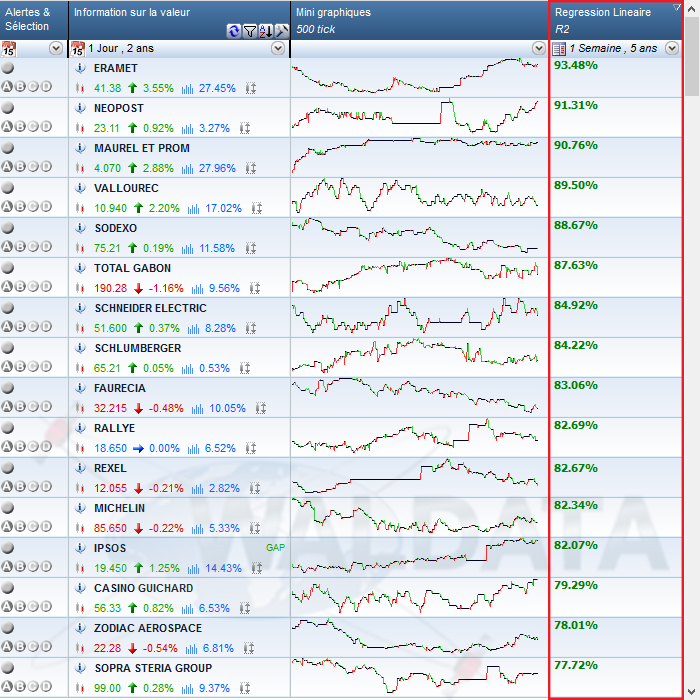Image resolution: width=700 pixels, height=700 pixels.
Task: Open info icon for ERAMET
Action: coord(80,68)
